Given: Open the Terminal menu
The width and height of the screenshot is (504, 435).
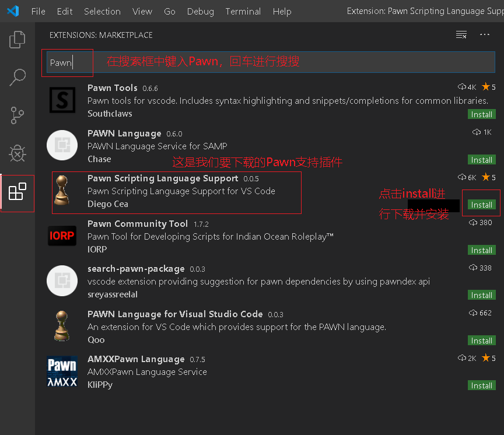Looking at the screenshot, I should point(243,12).
